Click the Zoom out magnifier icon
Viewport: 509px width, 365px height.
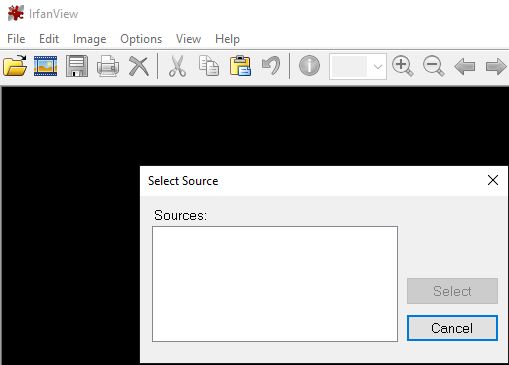click(434, 66)
